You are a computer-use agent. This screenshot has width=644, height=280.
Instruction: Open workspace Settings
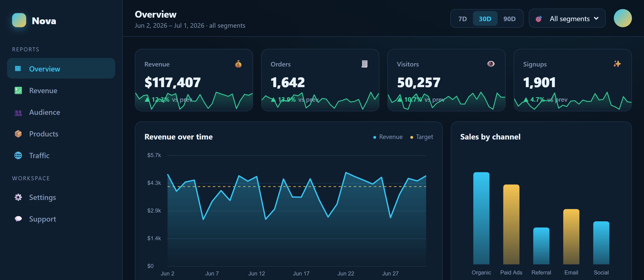point(61,197)
